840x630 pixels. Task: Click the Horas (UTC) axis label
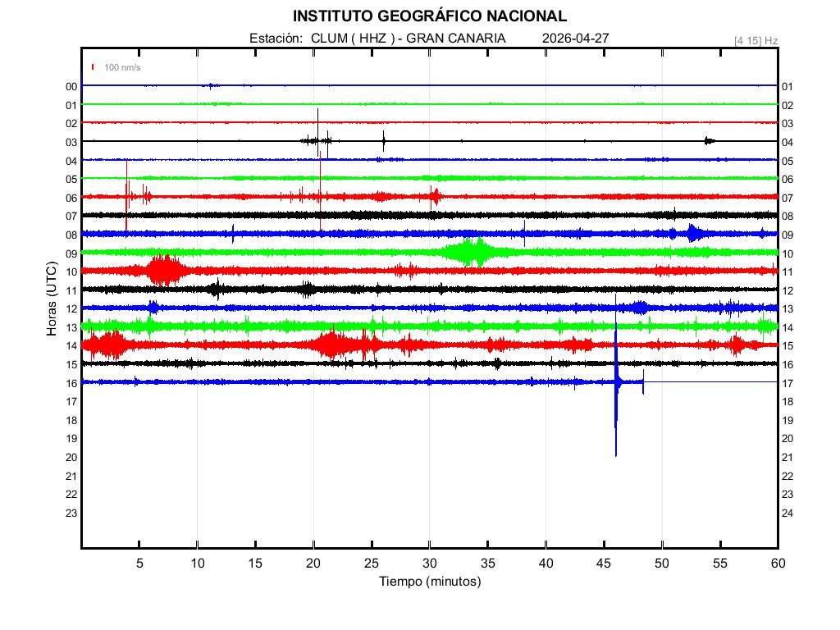[51, 299]
